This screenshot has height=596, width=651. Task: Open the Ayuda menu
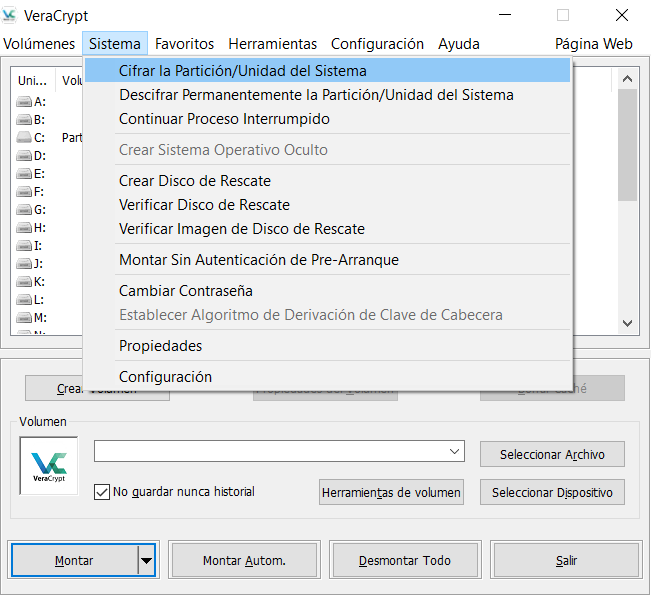click(459, 44)
